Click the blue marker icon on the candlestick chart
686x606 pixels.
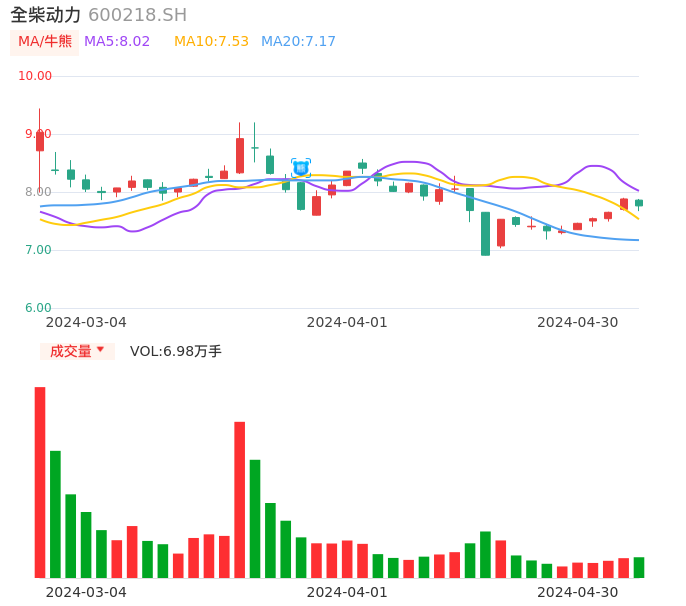[301, 168]
